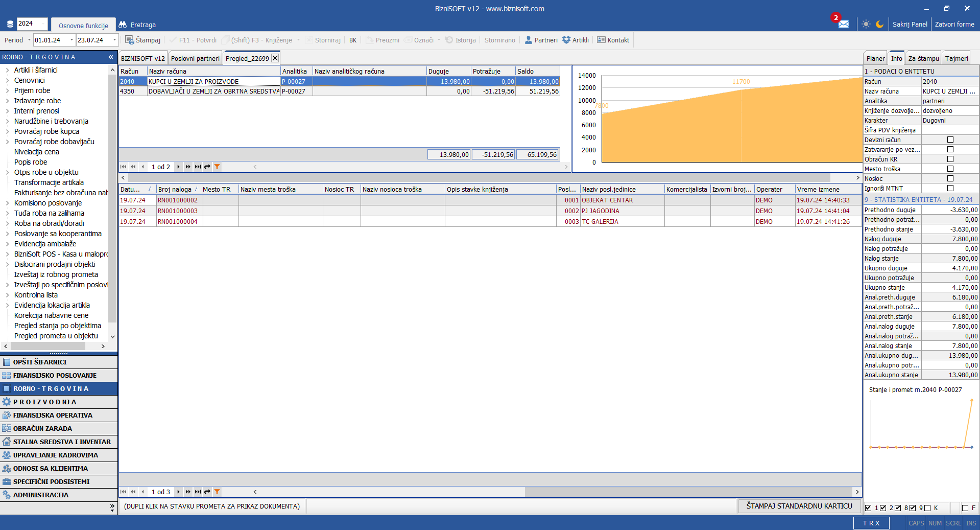The width and height of the screenshot is (980, 530).
Task: Check the F checkbox at bottom right
Action: click(x=965, y=508)
